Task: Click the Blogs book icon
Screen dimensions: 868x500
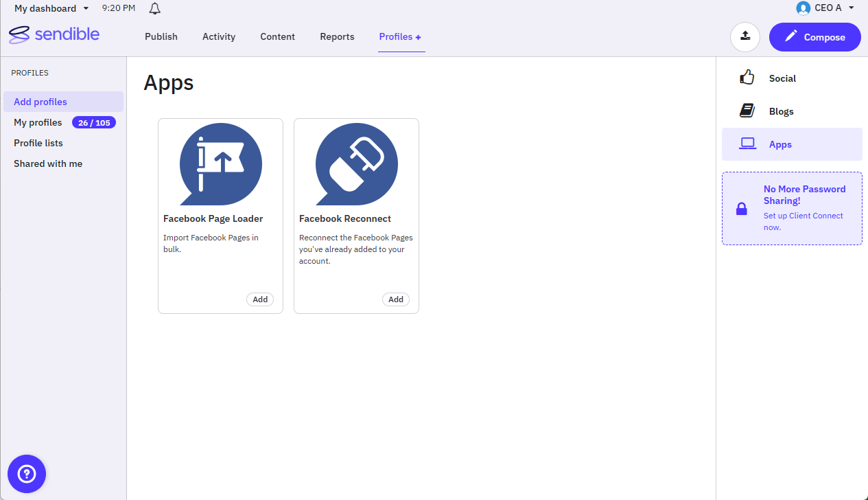Action: pyautogui.click(x=747, y=111)
